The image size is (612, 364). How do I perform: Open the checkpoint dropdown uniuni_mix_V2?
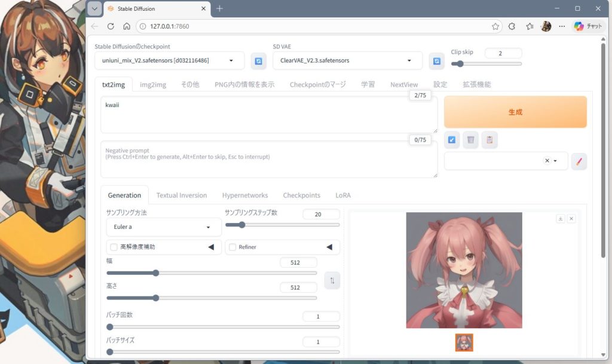coord(169,61)
